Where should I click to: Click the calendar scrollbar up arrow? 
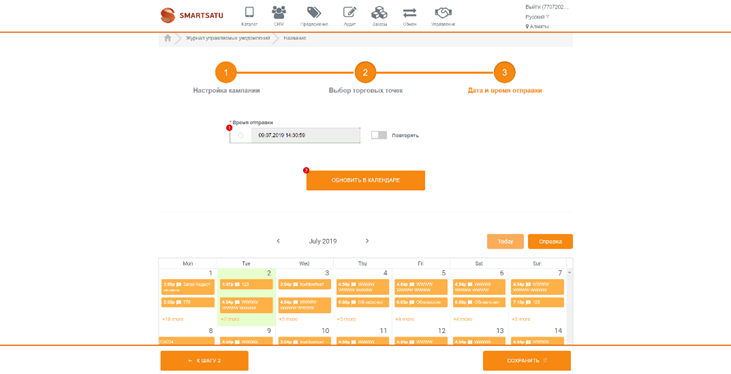(570, 272)
